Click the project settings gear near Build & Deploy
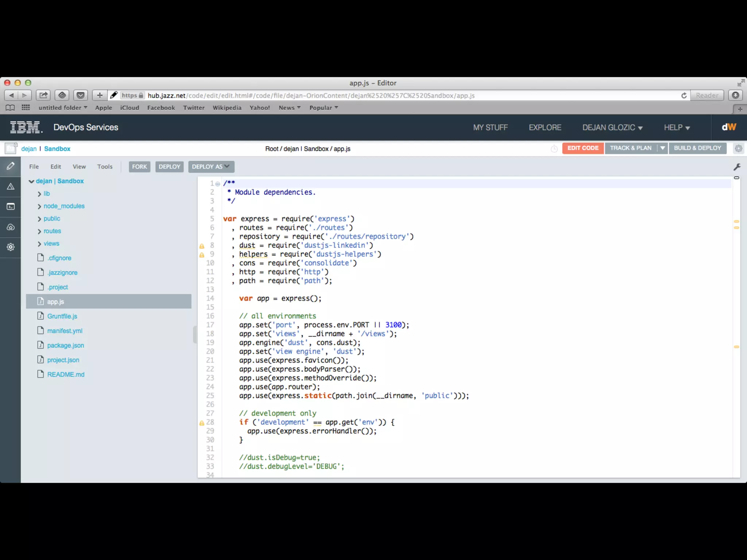747x560 pixels. (738, 148)
